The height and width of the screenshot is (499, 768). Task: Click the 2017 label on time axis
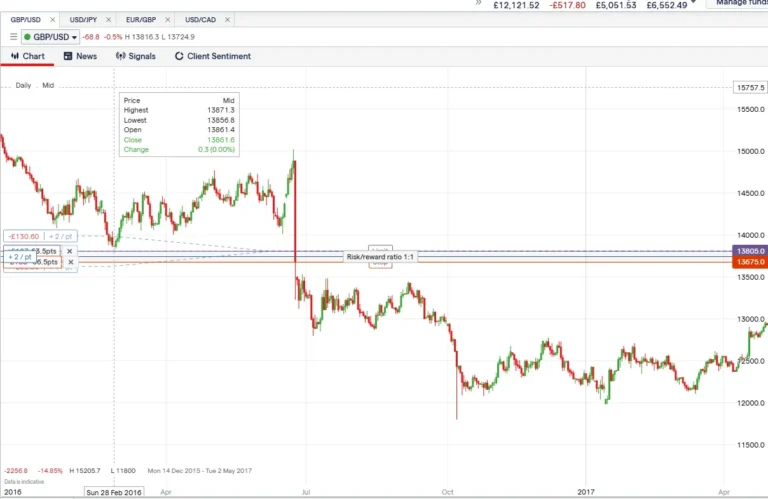(586, 492)
